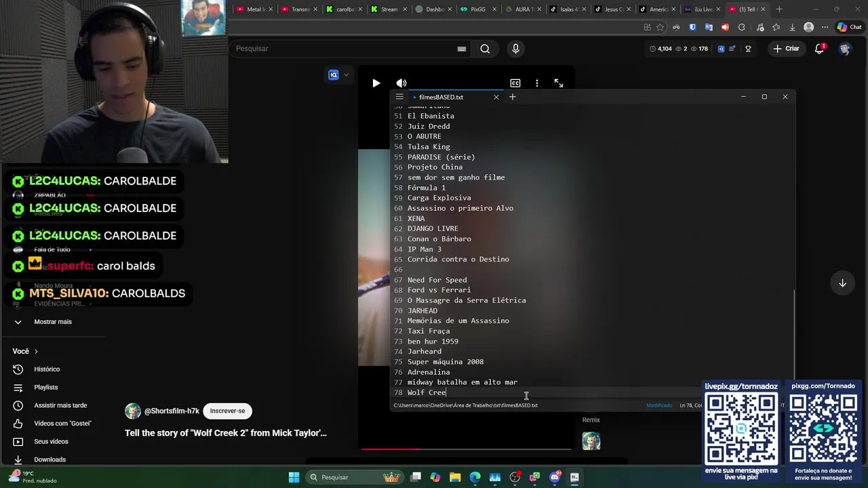
Task: Add a new Notepad tab
Action: tap(513, 97)
